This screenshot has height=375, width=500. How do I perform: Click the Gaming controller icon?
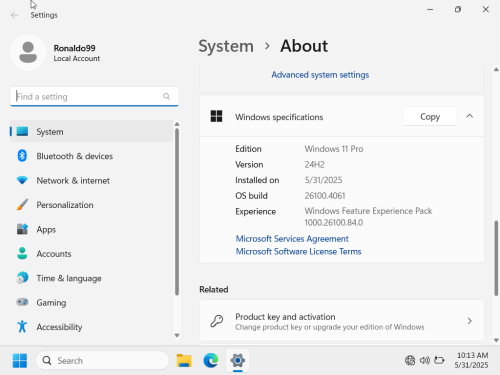[x=22, y=302]
